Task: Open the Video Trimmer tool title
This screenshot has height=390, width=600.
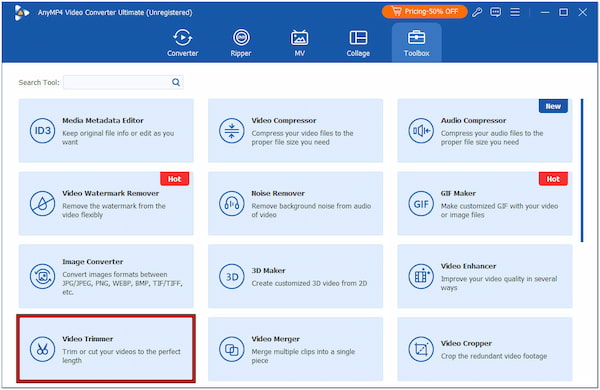Action: point(88,339)
